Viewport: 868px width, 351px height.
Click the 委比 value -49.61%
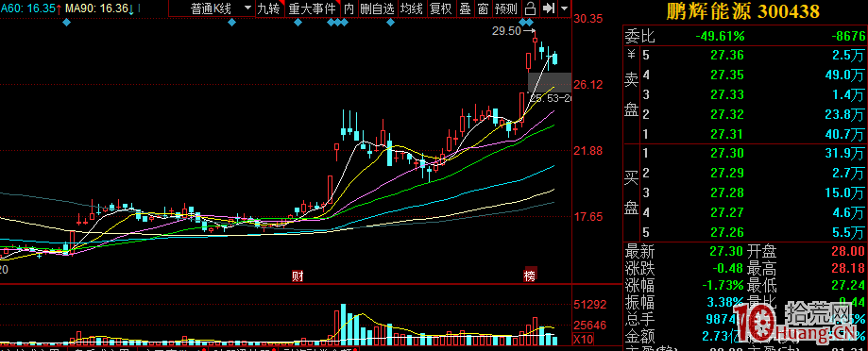[x=720, y=37]
